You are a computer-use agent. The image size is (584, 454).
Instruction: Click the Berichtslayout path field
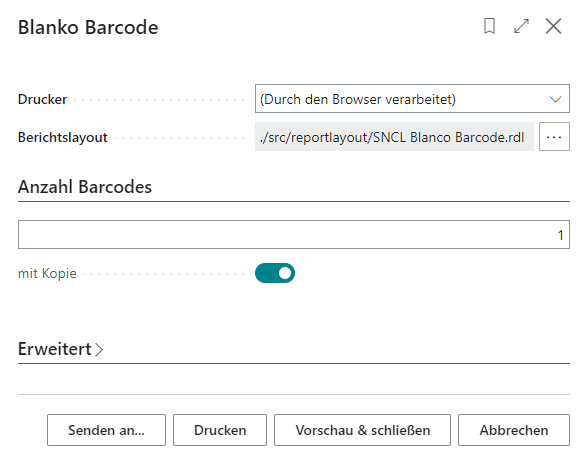coord(394,137)
